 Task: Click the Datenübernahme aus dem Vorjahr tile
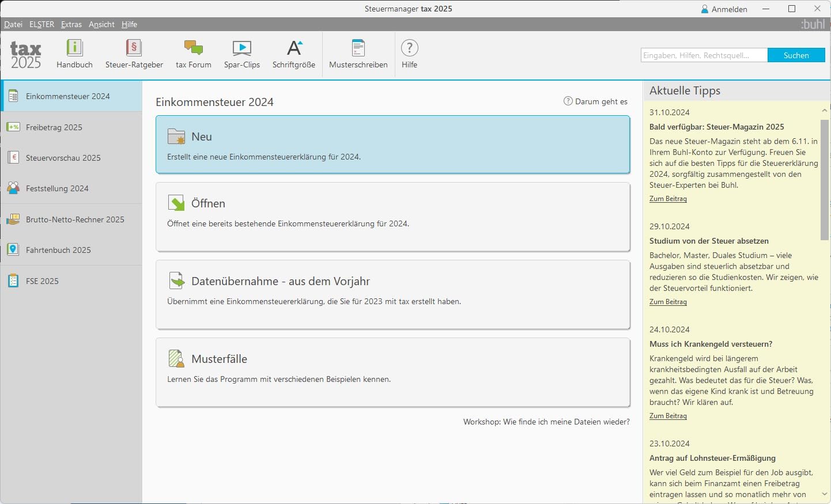tap(392, 294)
